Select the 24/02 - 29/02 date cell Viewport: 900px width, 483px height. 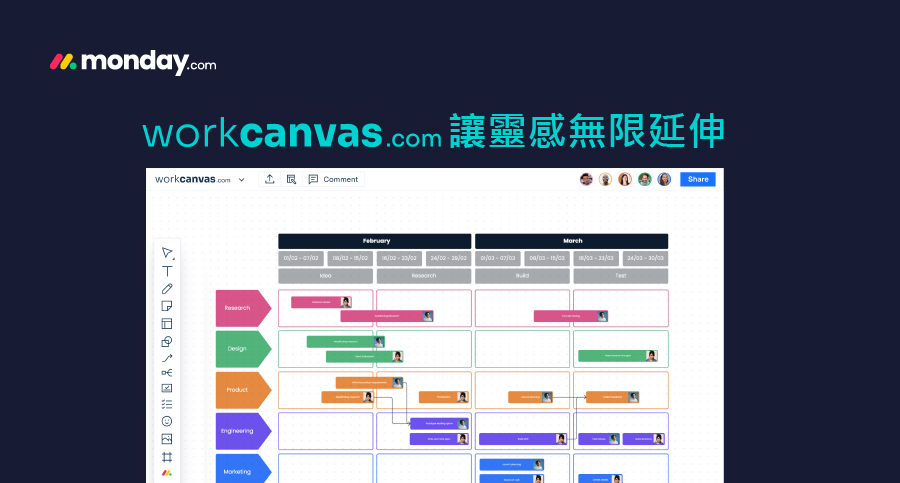[448, 258]
